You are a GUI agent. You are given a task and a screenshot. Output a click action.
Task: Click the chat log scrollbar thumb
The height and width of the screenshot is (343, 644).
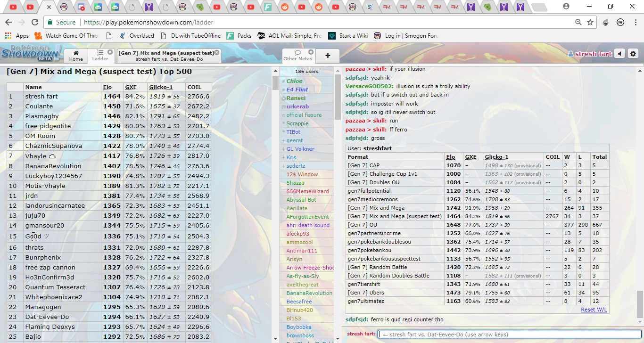[639, 304]
